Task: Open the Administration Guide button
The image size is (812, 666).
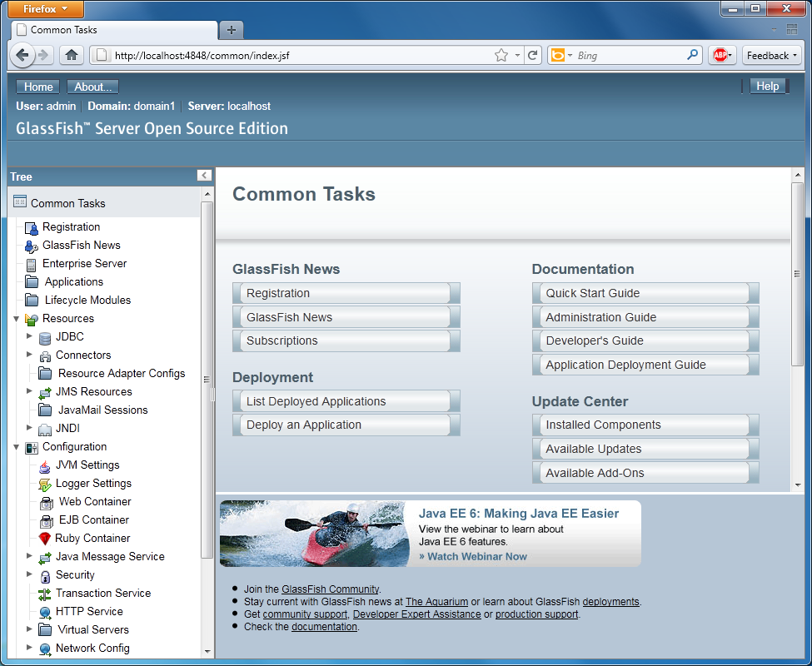Action: [645, 317]
